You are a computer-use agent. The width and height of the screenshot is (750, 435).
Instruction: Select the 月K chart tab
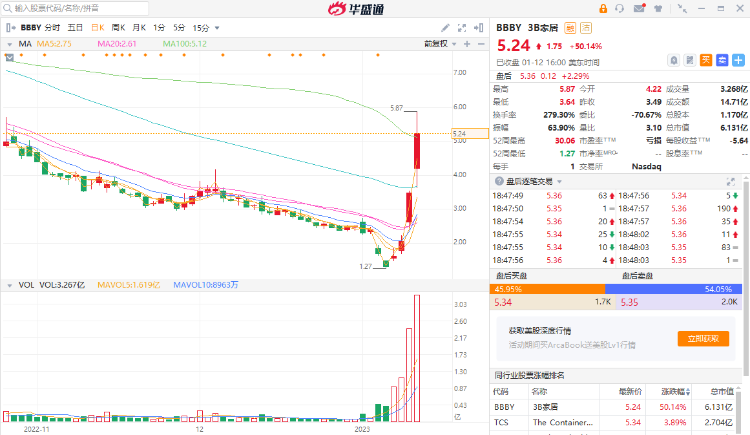point(139,28)
